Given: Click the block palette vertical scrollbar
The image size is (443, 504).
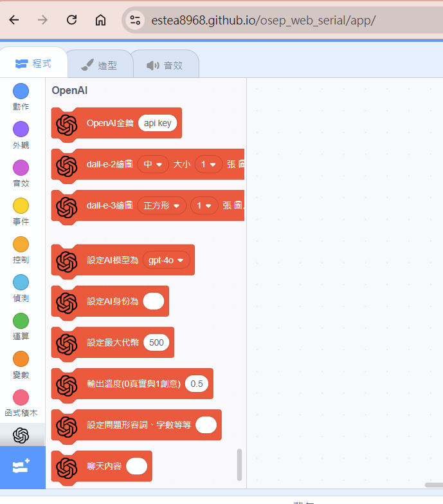Looking at the screenshot, I should (x=239, y=465).
